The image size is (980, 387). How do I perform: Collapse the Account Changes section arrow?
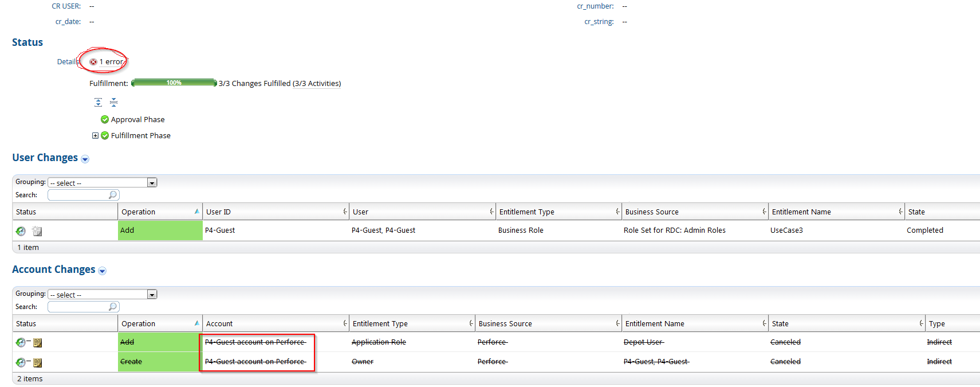[103, 271]
